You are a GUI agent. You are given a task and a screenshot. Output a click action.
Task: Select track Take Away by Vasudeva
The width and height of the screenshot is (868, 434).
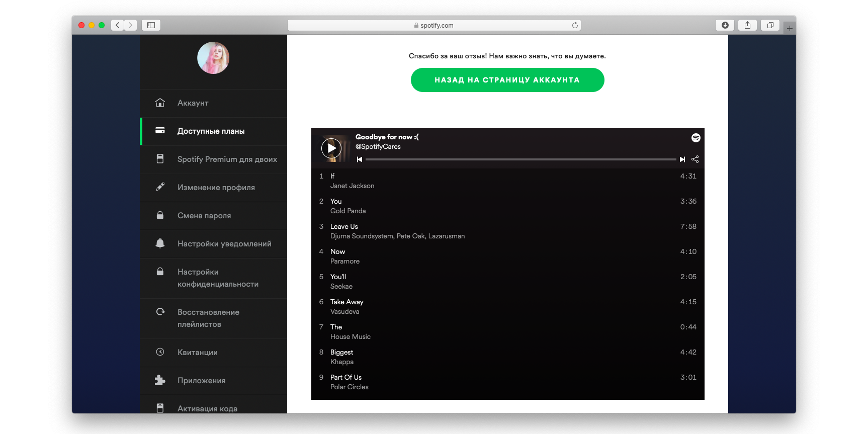pyautogui.click(x=508, y=307)
